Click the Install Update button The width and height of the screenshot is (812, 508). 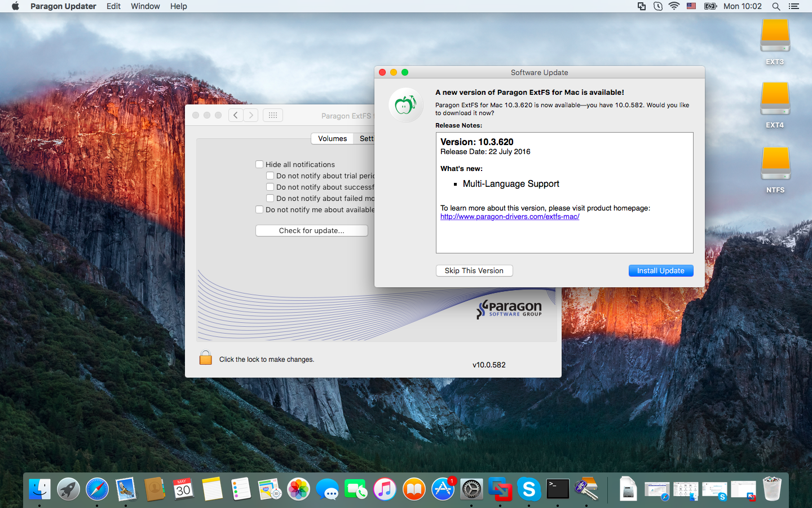660,271
